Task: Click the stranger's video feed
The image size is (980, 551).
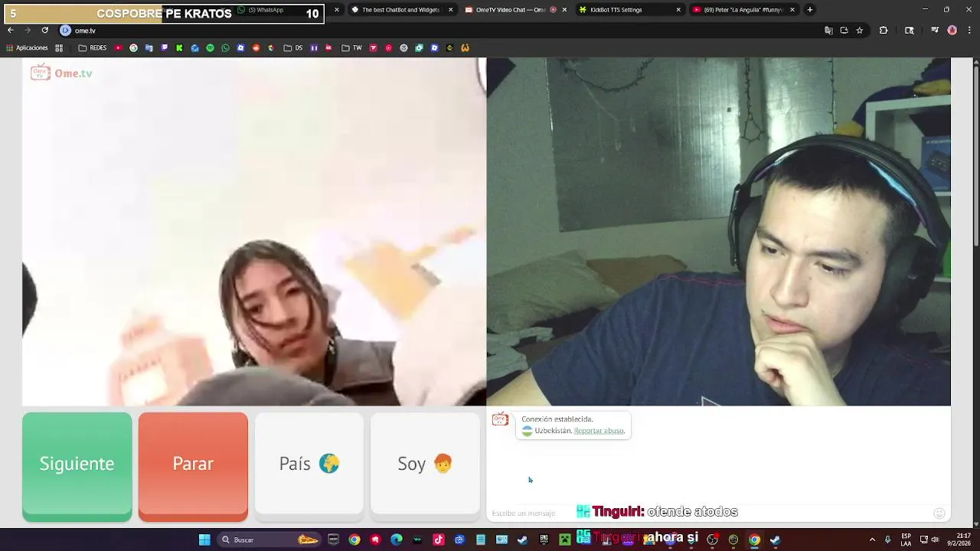Action: (x=254, y=232)
